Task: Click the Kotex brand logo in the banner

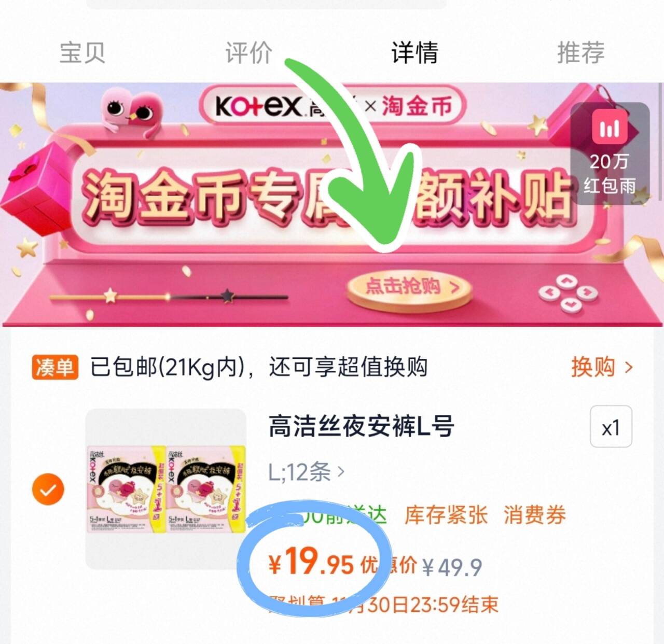Action: click(259, 107)
